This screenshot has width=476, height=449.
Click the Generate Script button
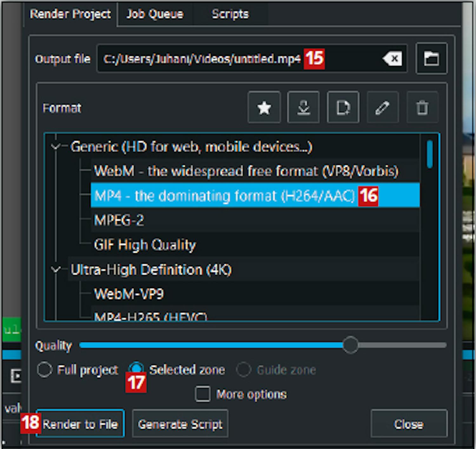pyautogui.click(x=180, y=424)
